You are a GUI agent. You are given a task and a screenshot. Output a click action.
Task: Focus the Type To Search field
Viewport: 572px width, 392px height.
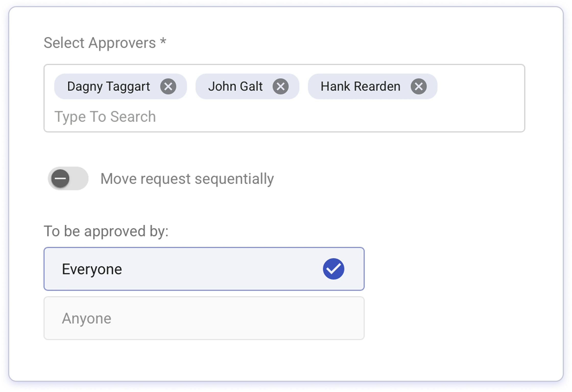105,117
